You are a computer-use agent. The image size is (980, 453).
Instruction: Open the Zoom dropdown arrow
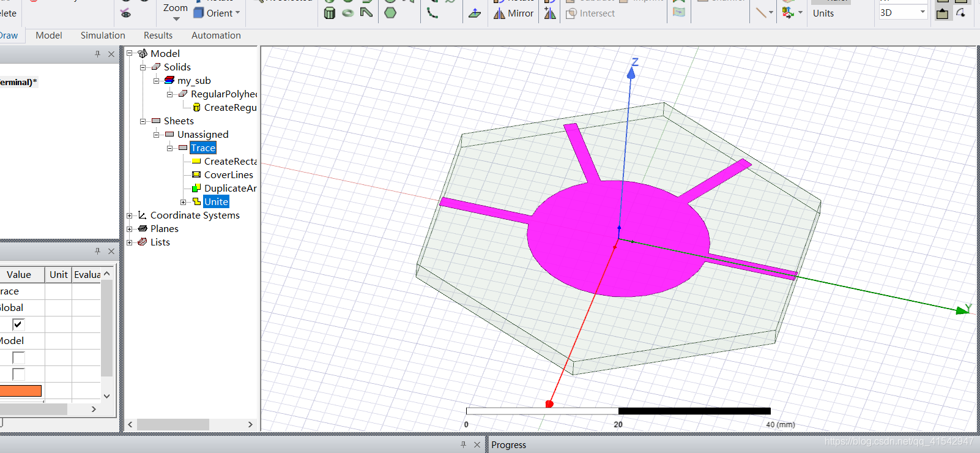pyautogui.click(x=176, y=19)
